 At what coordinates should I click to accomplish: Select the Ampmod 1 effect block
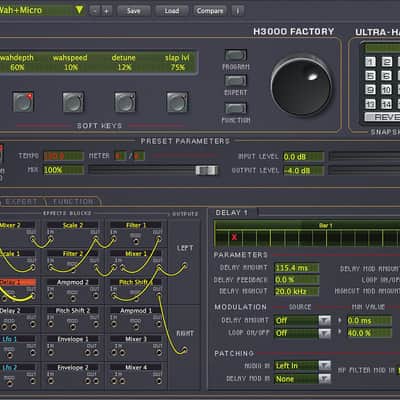coord(136,311)
